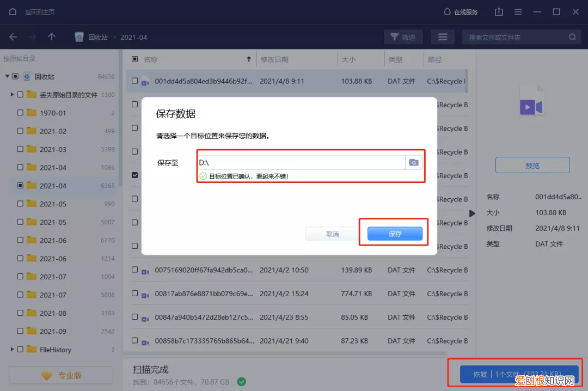Expand the FileHistory tree node
The height and width of the screenshot is (391, 588).
click(12, 349)
